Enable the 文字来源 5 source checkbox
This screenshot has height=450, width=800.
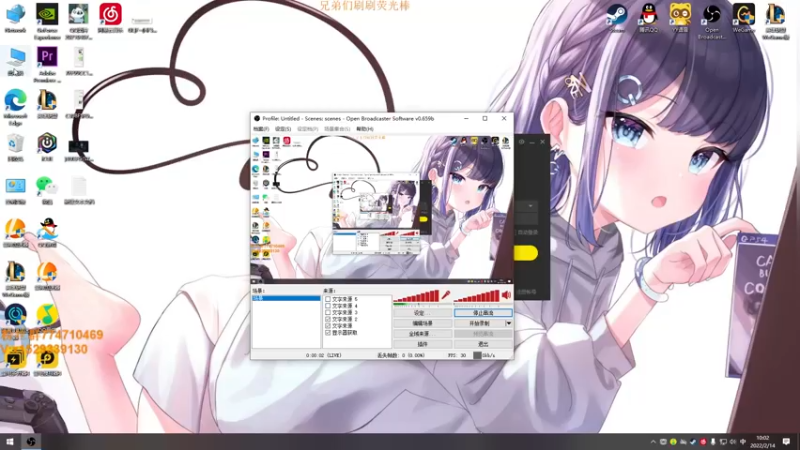[328, 299]
